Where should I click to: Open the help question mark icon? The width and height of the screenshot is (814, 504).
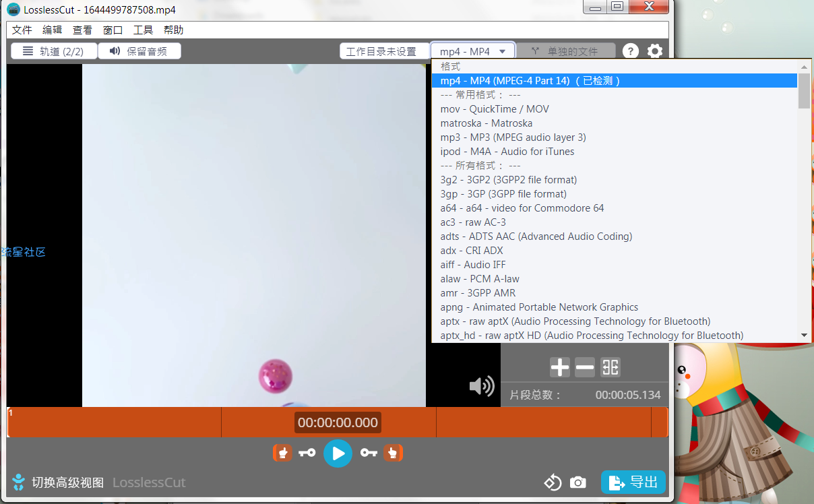(630, 51)
